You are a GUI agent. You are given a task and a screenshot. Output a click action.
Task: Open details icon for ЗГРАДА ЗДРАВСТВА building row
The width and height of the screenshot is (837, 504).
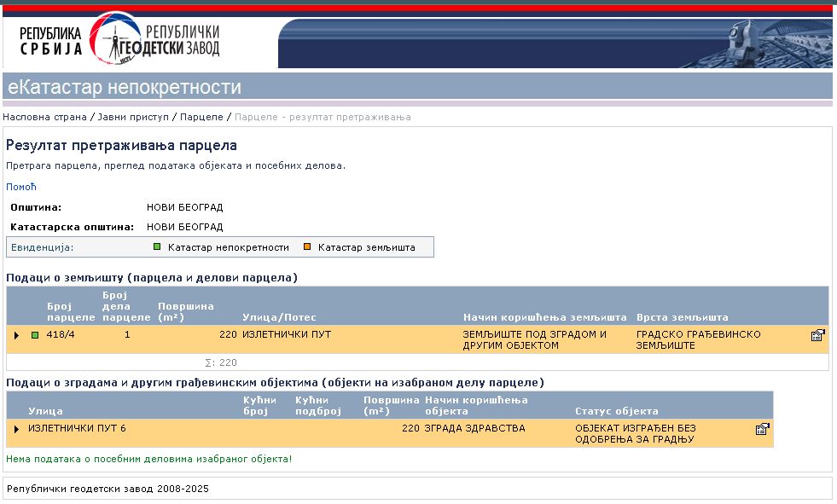tap(763, 429)
